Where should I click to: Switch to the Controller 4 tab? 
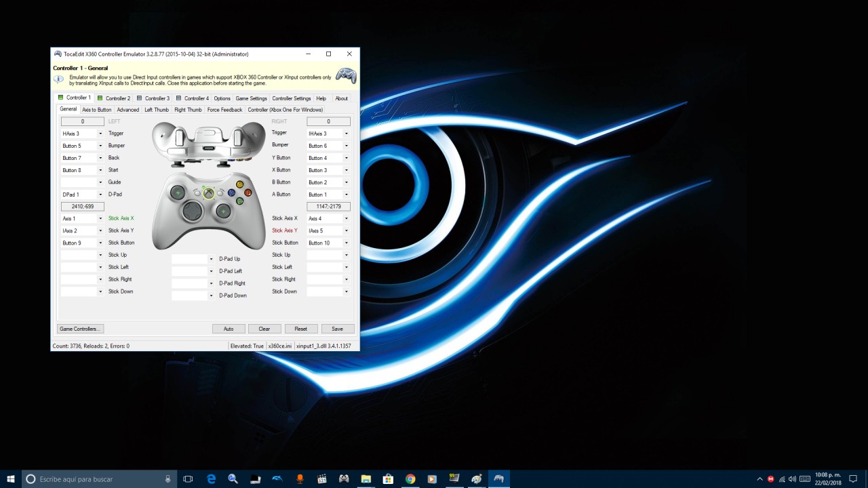[193, 98]
